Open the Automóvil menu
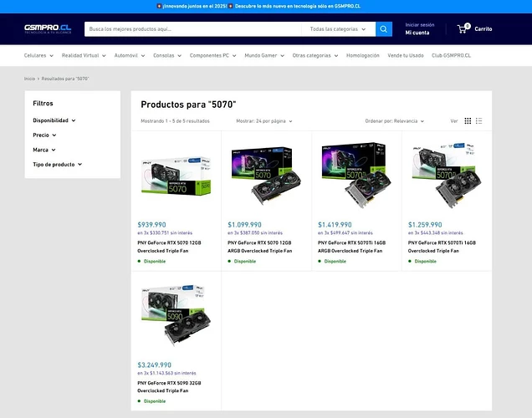The width and height of the screenshot is (532, 418). (130, 56)
